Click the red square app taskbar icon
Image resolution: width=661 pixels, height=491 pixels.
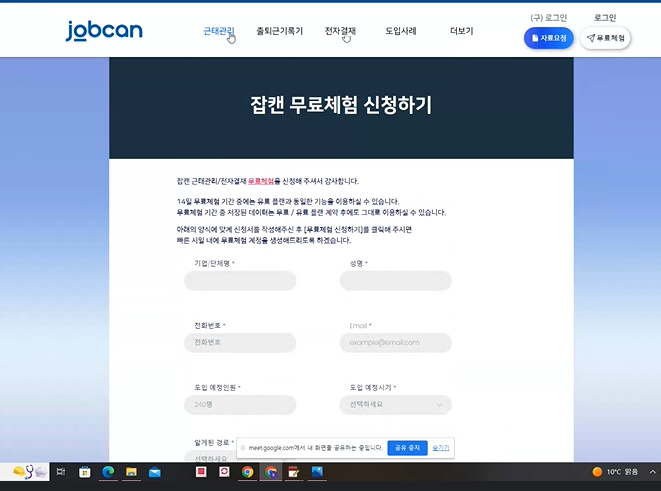coord(201,472)
